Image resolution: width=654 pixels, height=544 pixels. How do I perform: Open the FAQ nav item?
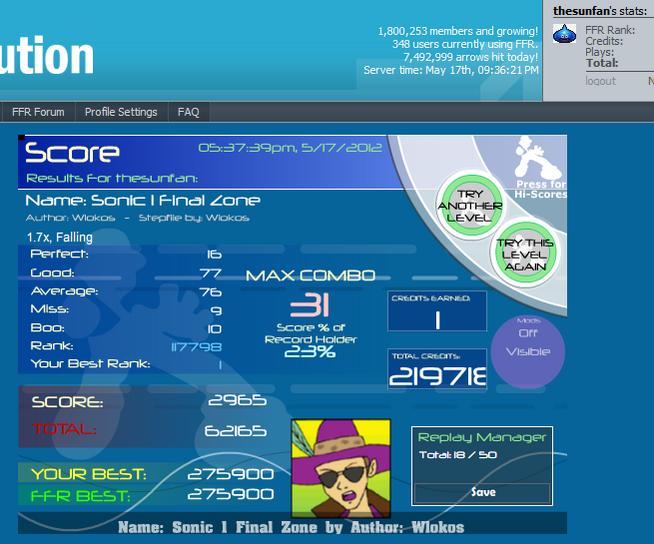click(x=189, y=112)
